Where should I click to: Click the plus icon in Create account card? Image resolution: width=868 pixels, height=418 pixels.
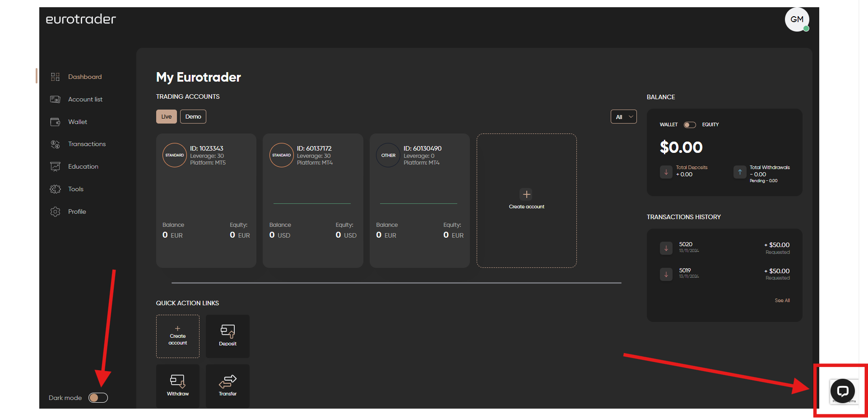click(x=526, y=194)
